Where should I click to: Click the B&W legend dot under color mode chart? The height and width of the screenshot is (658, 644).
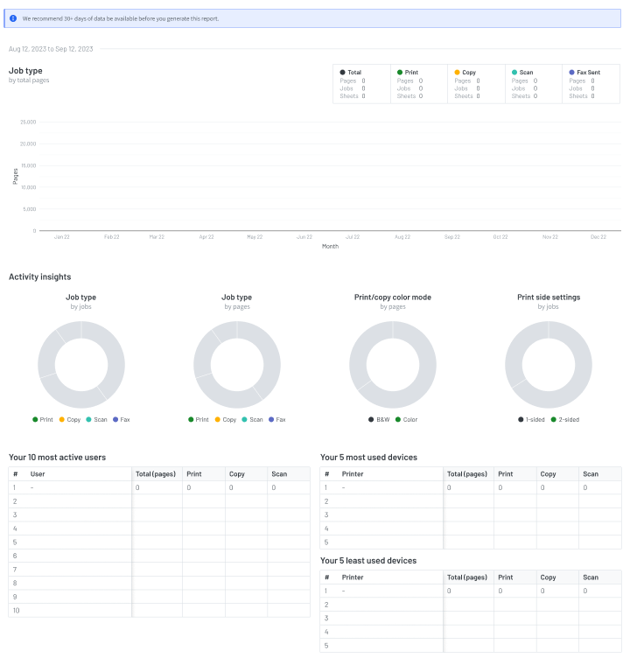click(x=371, y=420)
